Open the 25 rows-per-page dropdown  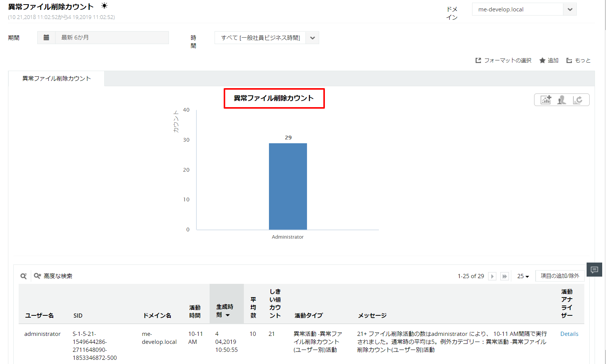tap(523, 276)
